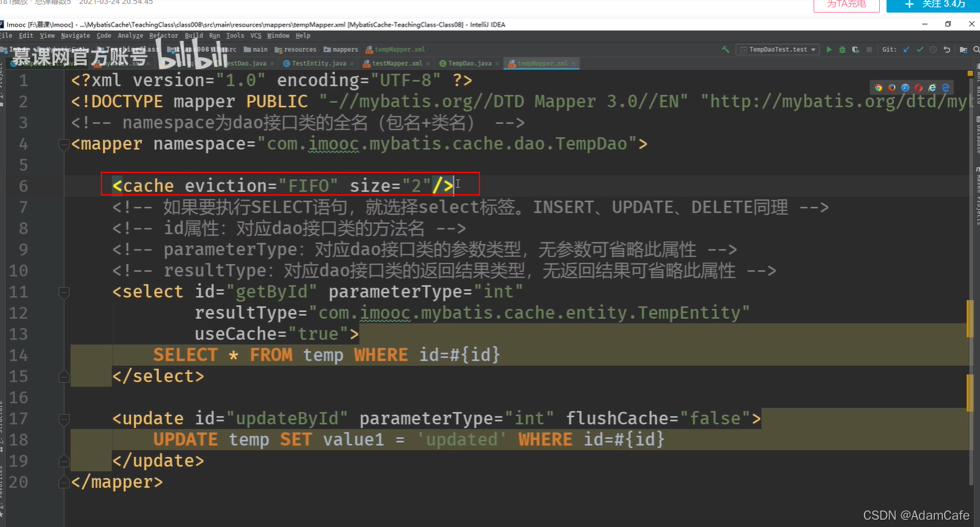
Task: Click the closing </mapper> tag
Action: pyautogui.click(x=117, y=482)
